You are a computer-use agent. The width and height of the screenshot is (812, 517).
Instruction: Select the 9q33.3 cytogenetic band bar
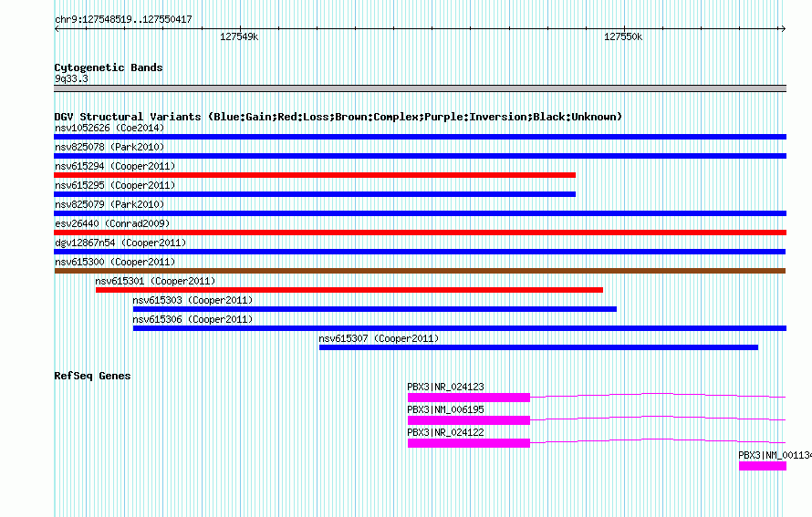[420, 88]
